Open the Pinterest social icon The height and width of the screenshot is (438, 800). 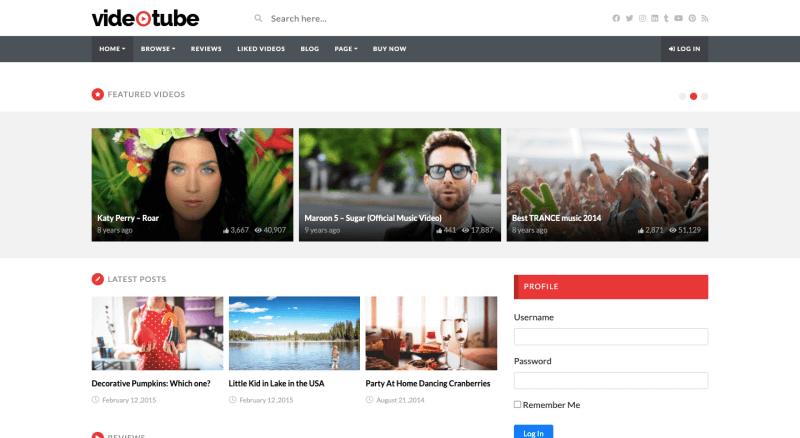[x=692, y=18]
